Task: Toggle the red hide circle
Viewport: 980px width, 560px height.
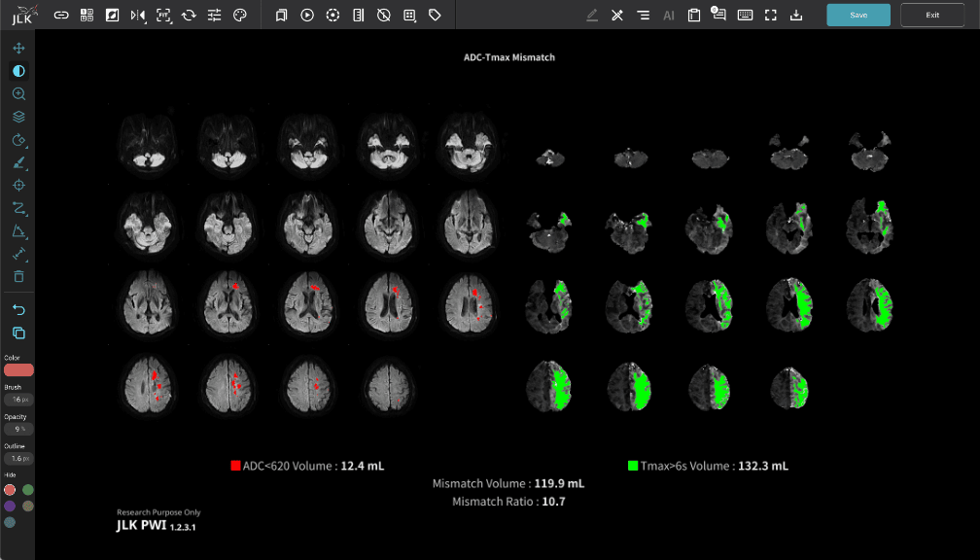Action: [10, 490]
